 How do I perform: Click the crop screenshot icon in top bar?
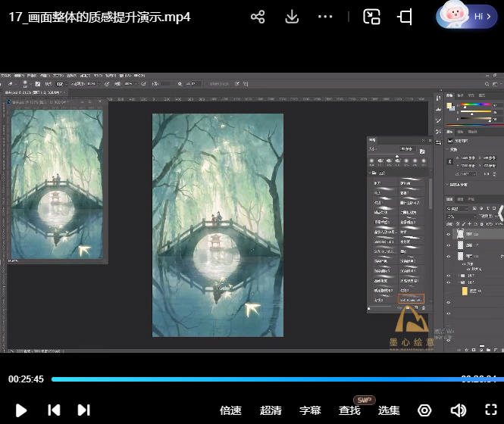[405, 17]
